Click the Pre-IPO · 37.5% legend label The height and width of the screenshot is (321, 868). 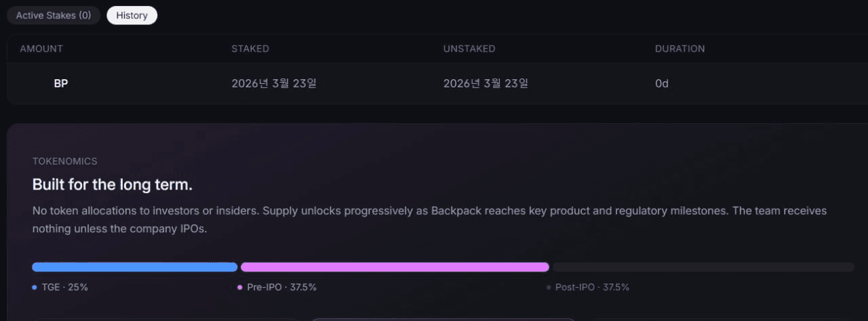tap(281, 287)
